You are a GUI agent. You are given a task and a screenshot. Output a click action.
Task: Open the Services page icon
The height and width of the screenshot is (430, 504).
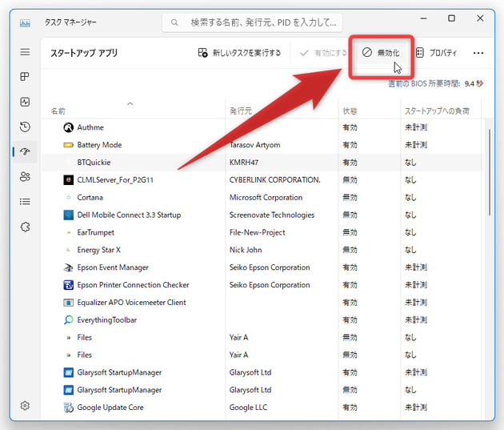coord(25,227)
